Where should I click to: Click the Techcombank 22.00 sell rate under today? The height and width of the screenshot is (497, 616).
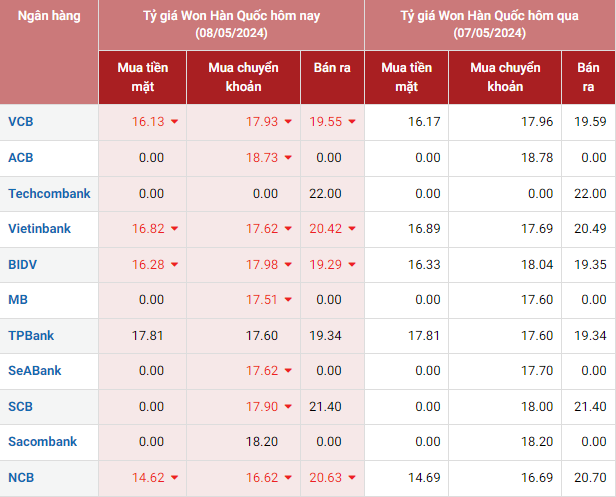coord(325,193)
